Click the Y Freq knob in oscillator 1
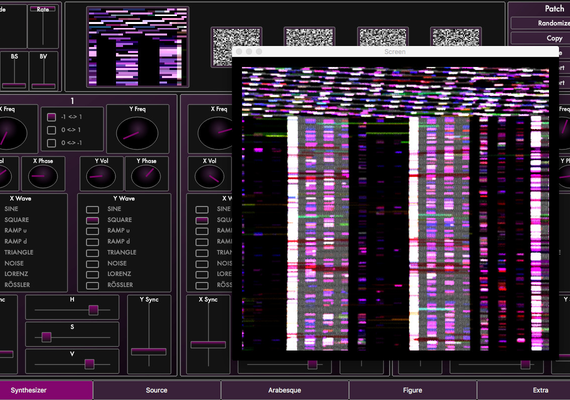The image size is (570, 400). pyautogui.click(x=137, y=133)
